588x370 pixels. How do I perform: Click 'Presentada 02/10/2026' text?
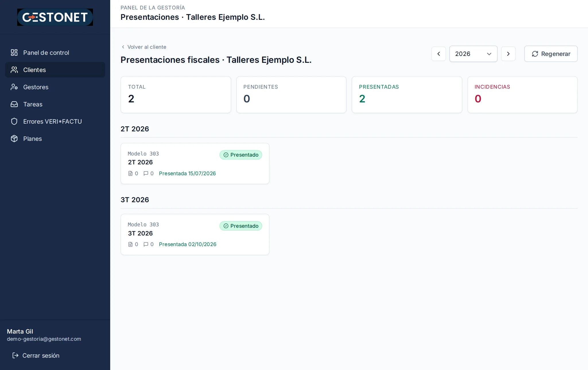click(x=187, y=244)
